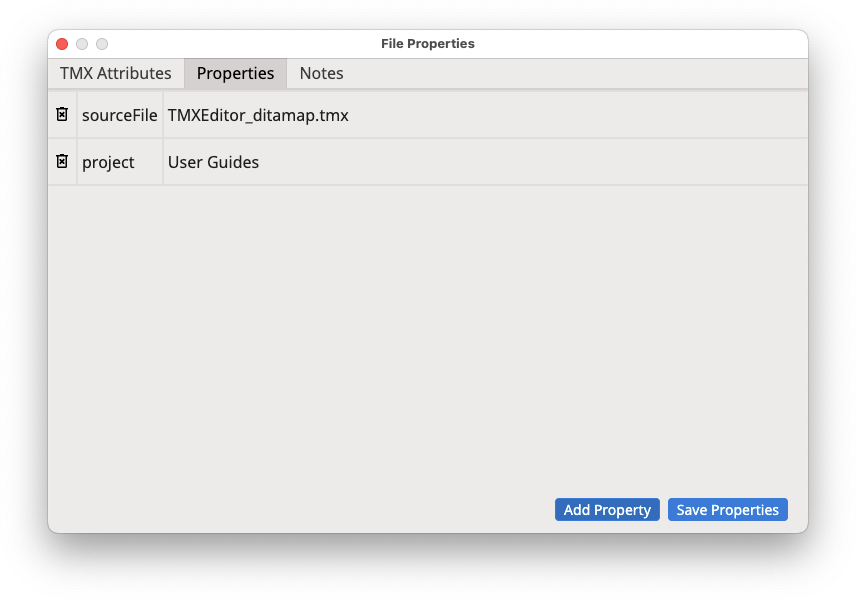
Task: Click the Add Property button
Action: tap(607, 509)
